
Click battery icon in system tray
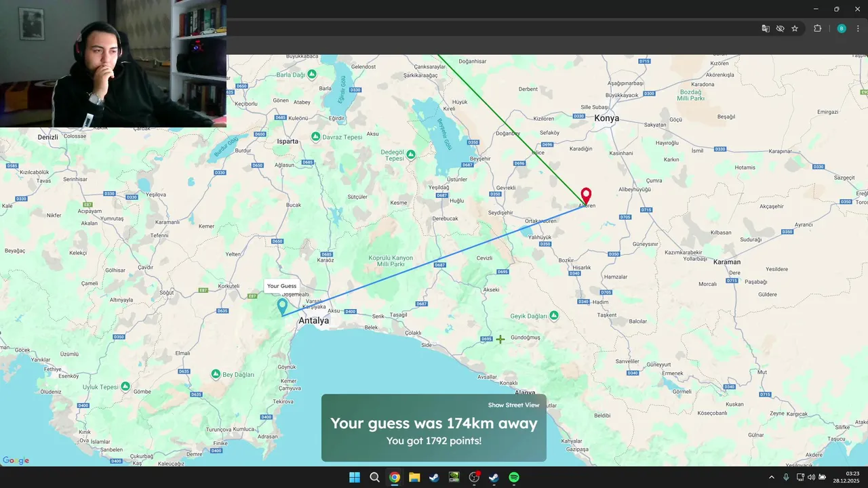[x=822, y=477]
